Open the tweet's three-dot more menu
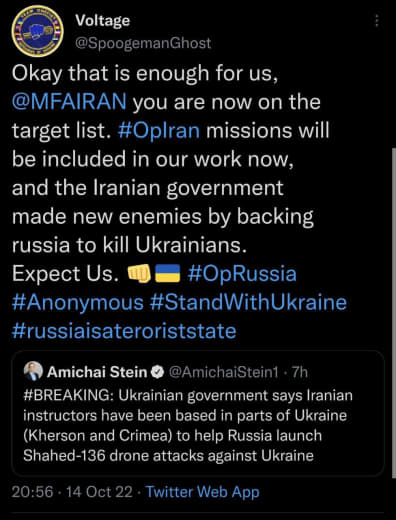The image size is (396, 520). (x=377, y=21)
